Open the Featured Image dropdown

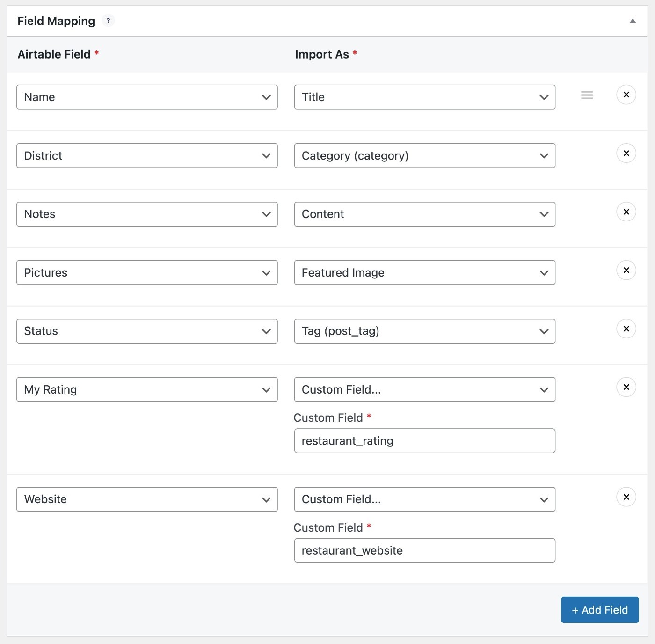pos(424,272)
